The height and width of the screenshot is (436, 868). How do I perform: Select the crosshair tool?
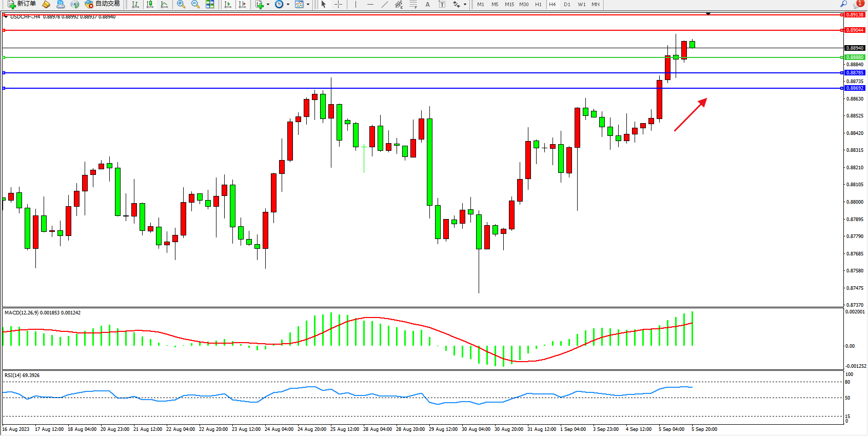point(339,5)
